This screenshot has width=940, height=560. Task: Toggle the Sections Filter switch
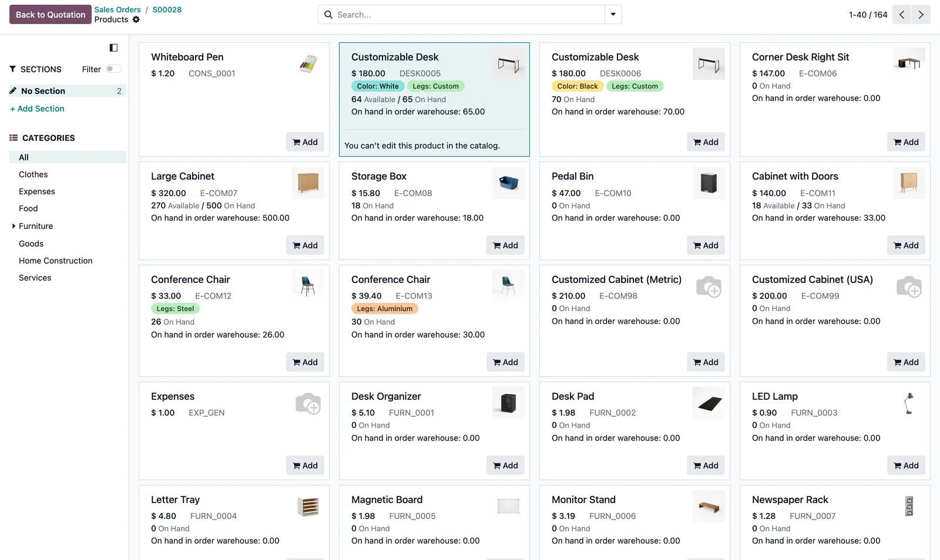click(114, 69)
